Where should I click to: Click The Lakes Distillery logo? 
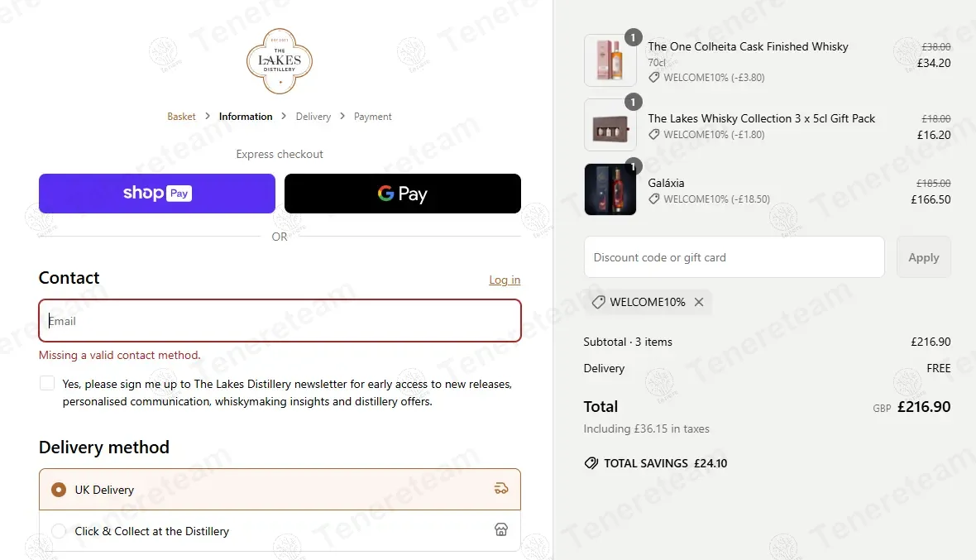click(x=280, y=61)
